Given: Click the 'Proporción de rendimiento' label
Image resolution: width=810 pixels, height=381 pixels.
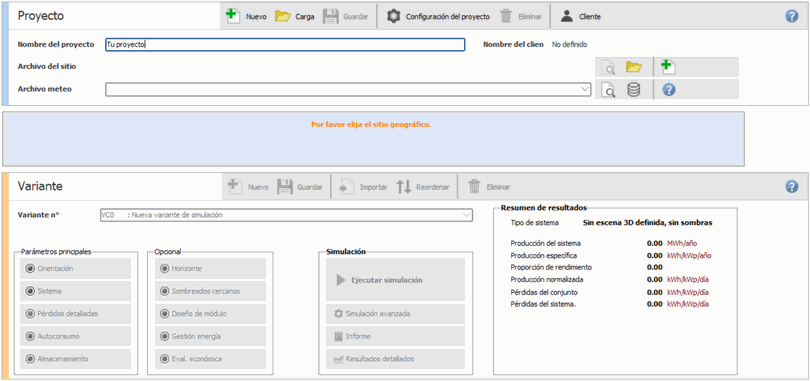Looking at the screenshot, I should [551, 267].
